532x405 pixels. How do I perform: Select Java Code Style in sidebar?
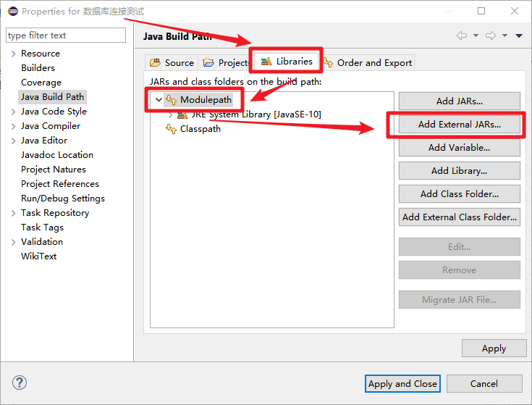[x=54, y=112]
